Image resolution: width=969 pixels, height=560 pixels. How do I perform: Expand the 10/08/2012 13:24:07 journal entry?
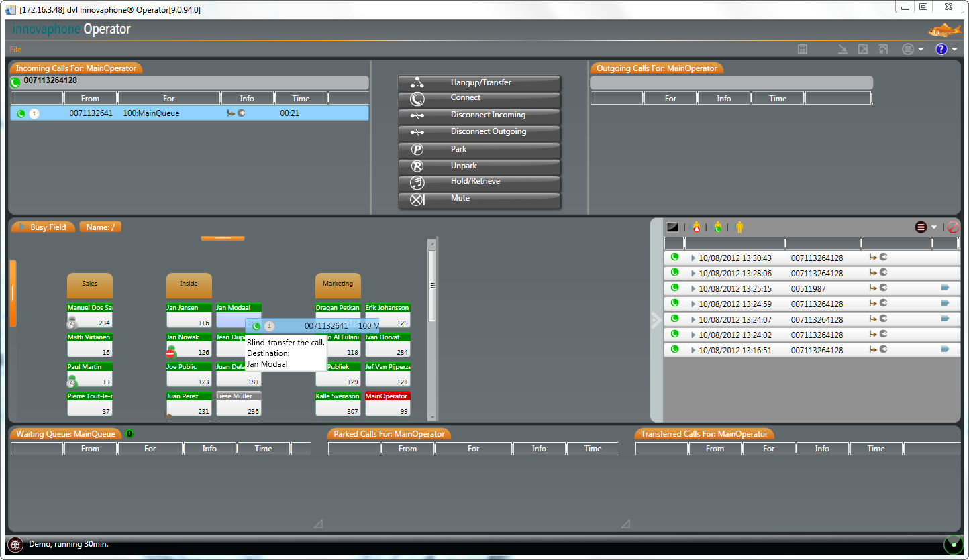point(693,320)
